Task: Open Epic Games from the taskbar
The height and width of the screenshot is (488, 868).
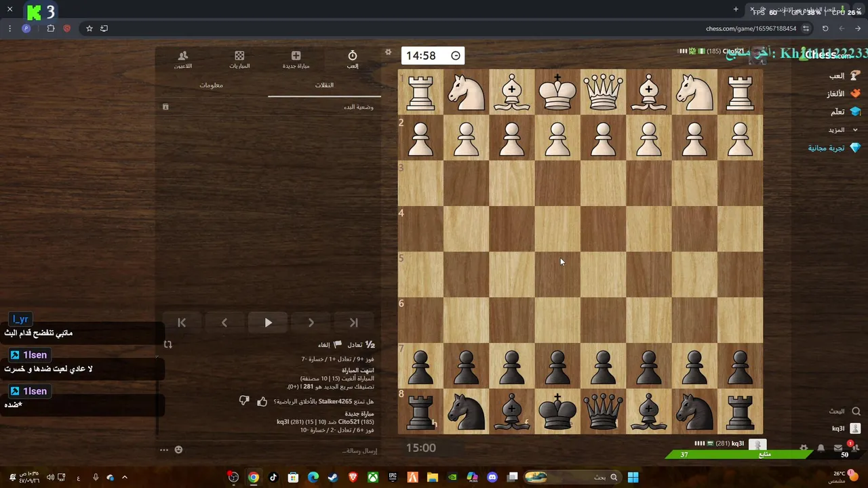Action: coord(393,477)
